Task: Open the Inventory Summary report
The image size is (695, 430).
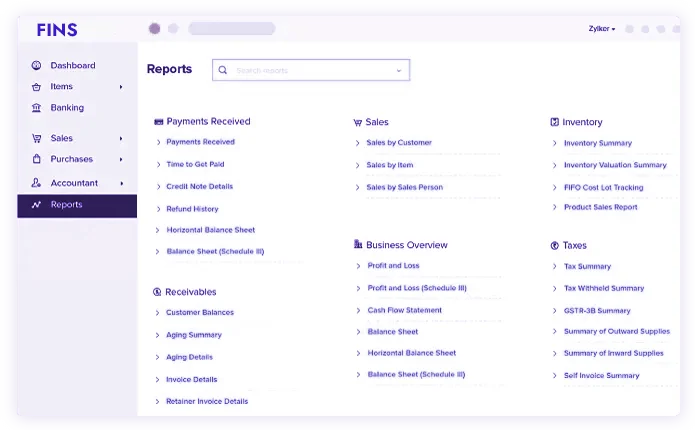Action: (x=597, y=143)
